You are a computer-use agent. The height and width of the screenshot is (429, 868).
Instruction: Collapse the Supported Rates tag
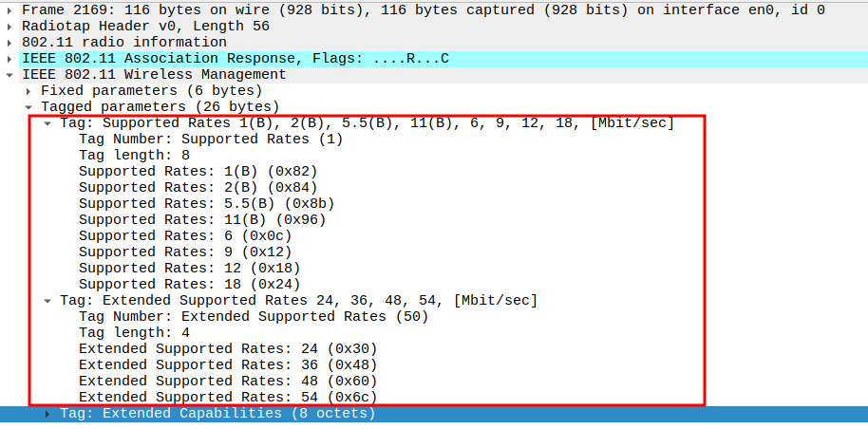[x=47, y=123]
